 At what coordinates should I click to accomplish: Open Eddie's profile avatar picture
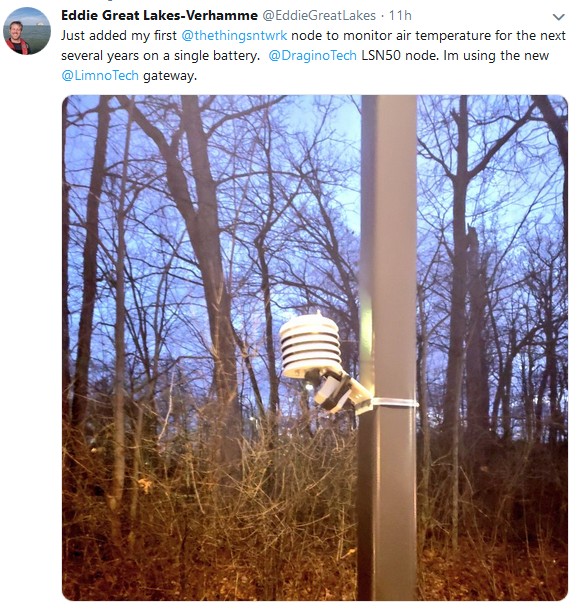pos(27,31)
